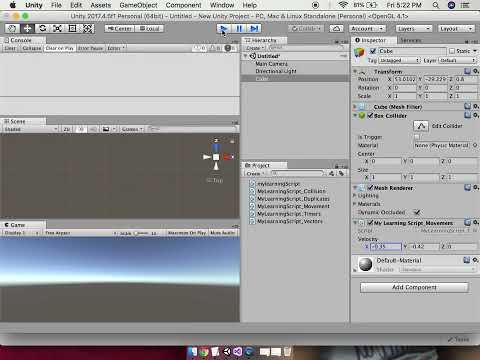The image size is (480, 360).
Task: Open the Layers dropdown in toolbar
Action: pos(414,29)
